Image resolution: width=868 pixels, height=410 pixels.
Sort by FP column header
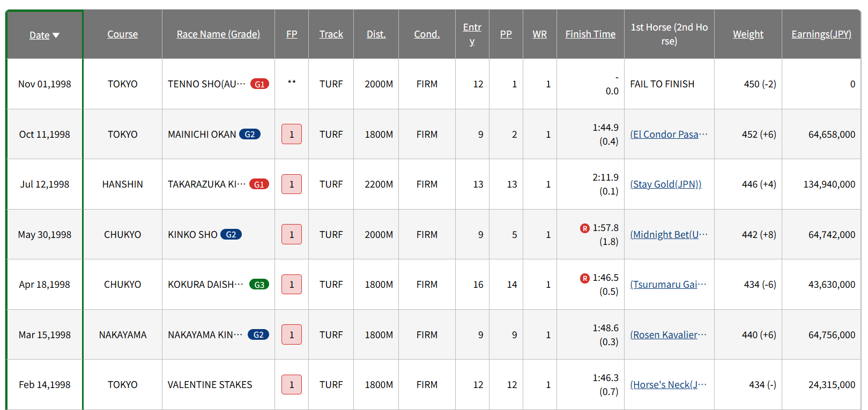point(292,34)
